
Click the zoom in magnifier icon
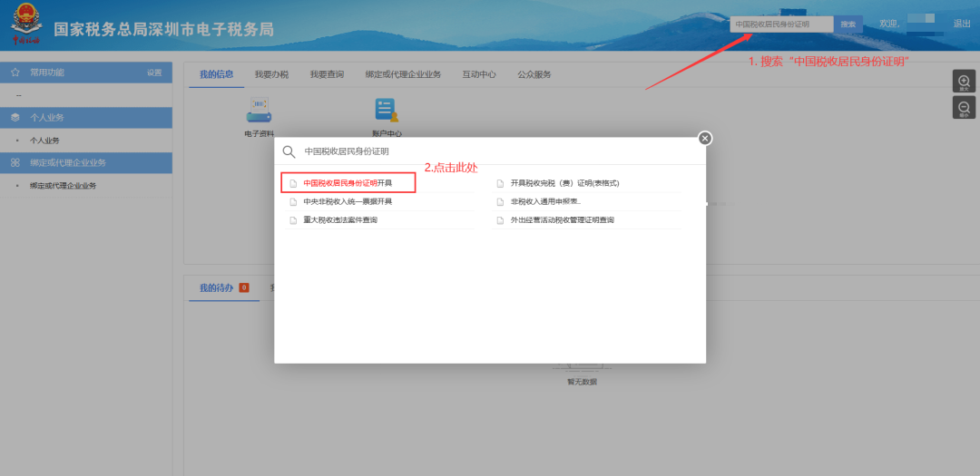click(964, 82)
